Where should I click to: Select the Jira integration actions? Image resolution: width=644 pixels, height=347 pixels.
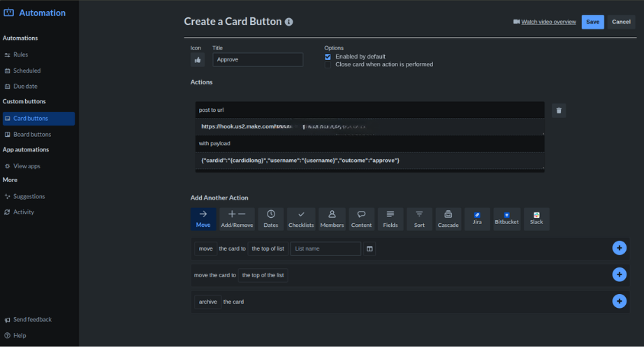(x=477, y=219)
